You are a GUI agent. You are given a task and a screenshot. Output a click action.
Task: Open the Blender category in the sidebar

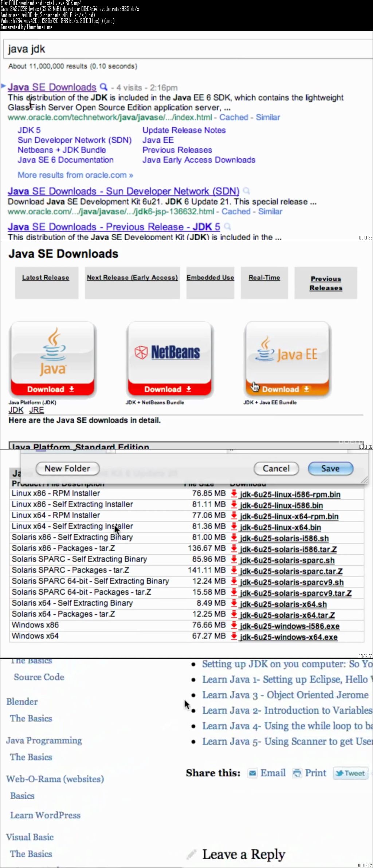pos(22,701)
